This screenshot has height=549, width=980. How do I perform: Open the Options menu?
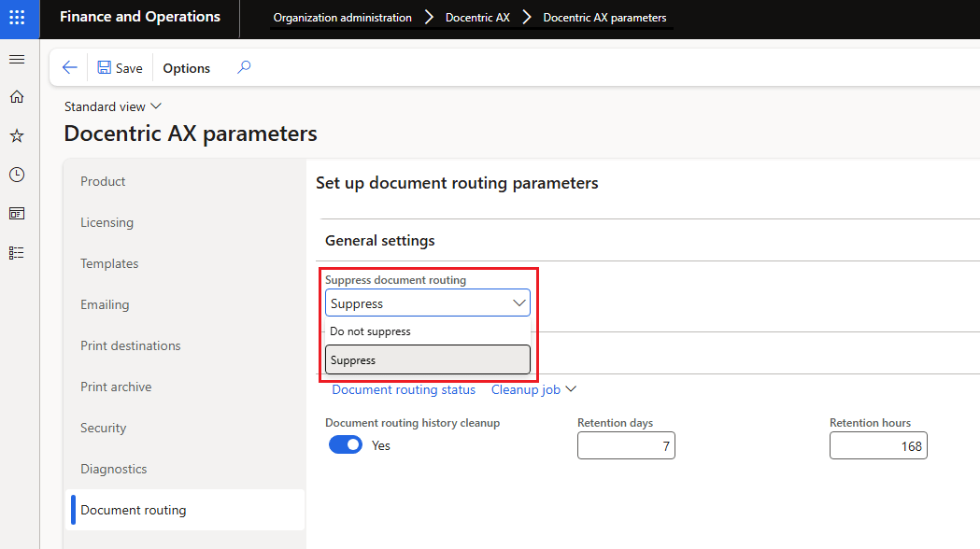tap(187, 68)
